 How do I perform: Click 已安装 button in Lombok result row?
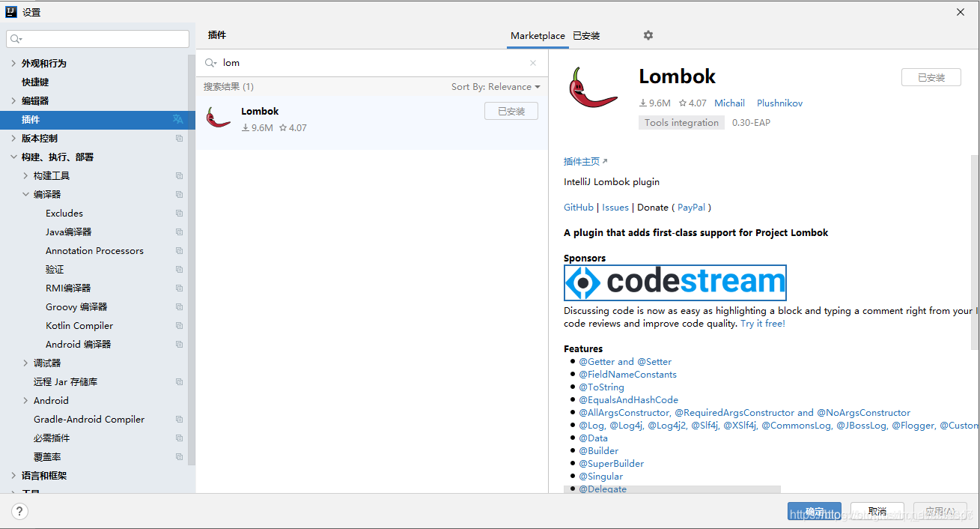click(511, 111)
